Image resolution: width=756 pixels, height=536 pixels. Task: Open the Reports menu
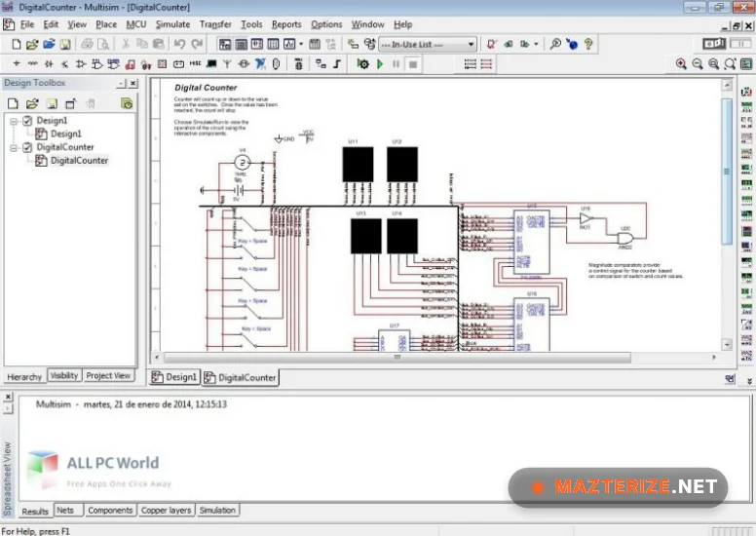coord(286,24)
